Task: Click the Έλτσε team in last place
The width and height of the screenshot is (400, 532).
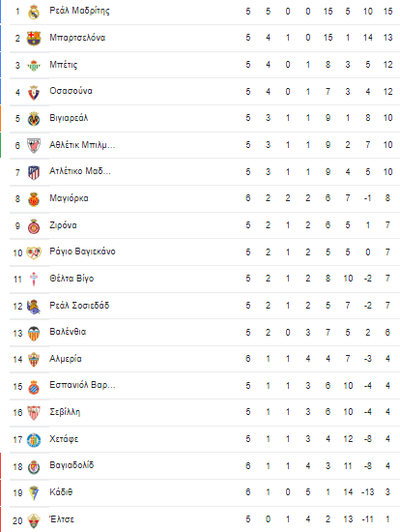Action: pos(62,519)
